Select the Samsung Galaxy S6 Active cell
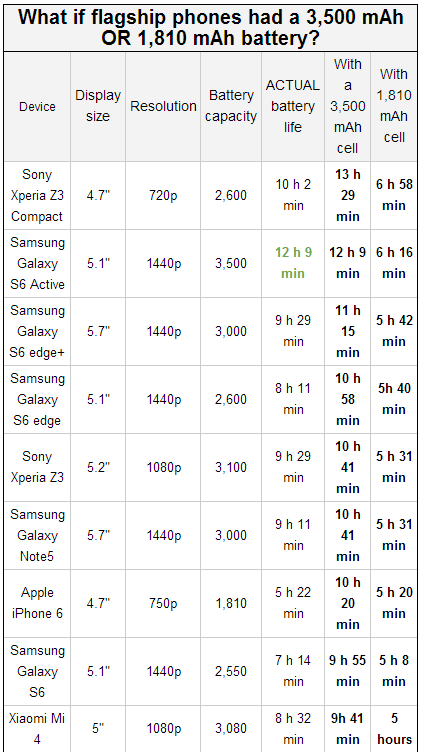Screen dimensions: 425x752 pos(37,263)
